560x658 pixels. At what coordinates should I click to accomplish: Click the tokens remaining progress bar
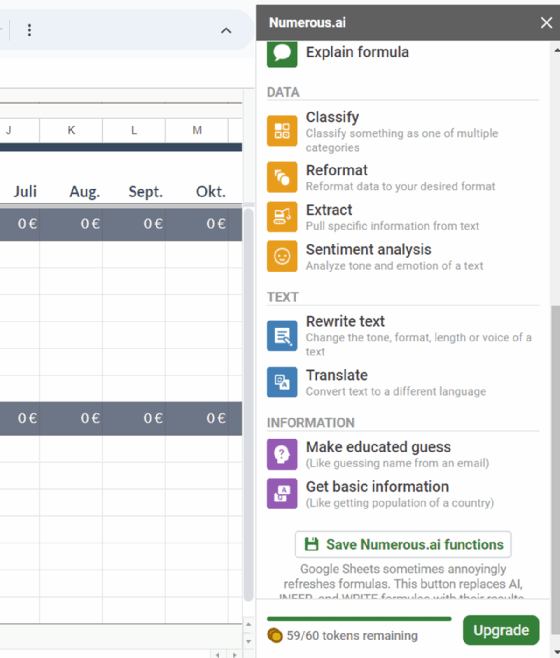359,619
